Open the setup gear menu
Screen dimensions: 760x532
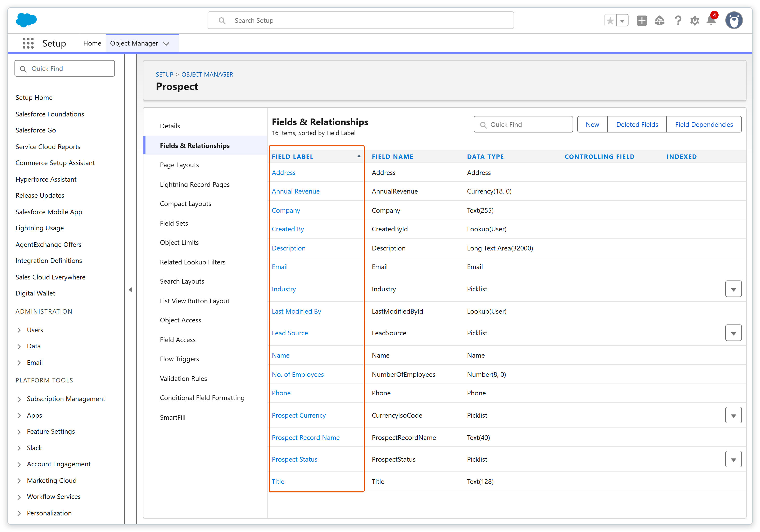point(695,20)
